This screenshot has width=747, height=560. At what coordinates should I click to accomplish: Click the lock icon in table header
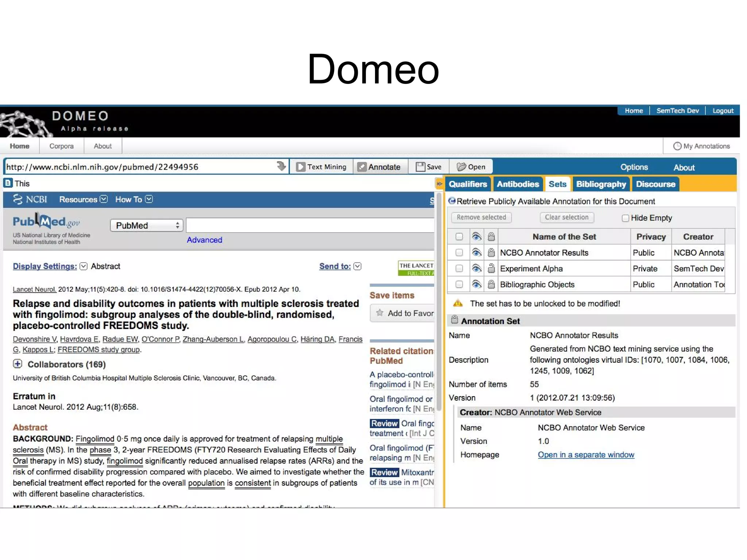(x=491, y=237)
